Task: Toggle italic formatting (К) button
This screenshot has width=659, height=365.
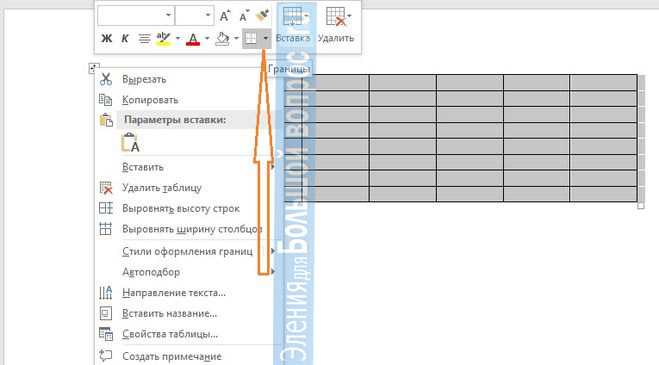Action: (x=125, y=38)
